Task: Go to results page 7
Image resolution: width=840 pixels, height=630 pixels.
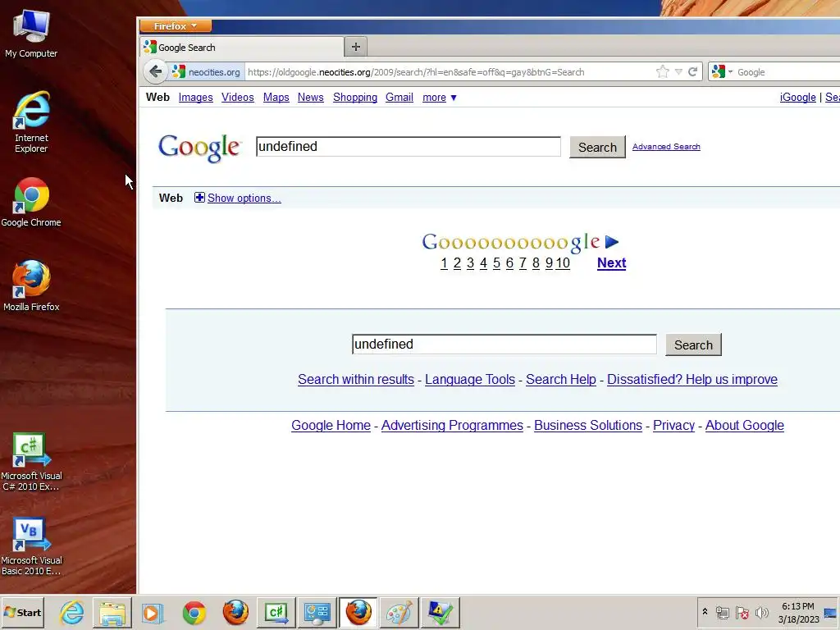Action: point(523,263)
